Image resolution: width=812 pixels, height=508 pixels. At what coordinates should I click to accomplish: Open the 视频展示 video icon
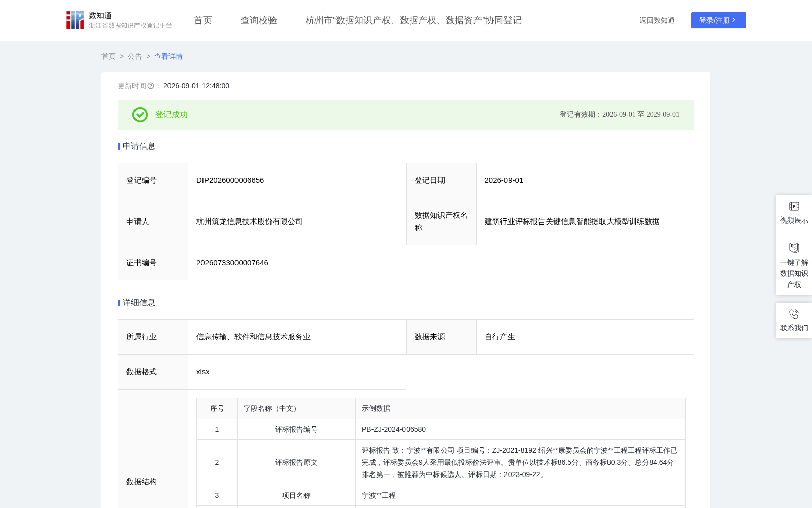[794, 206]
